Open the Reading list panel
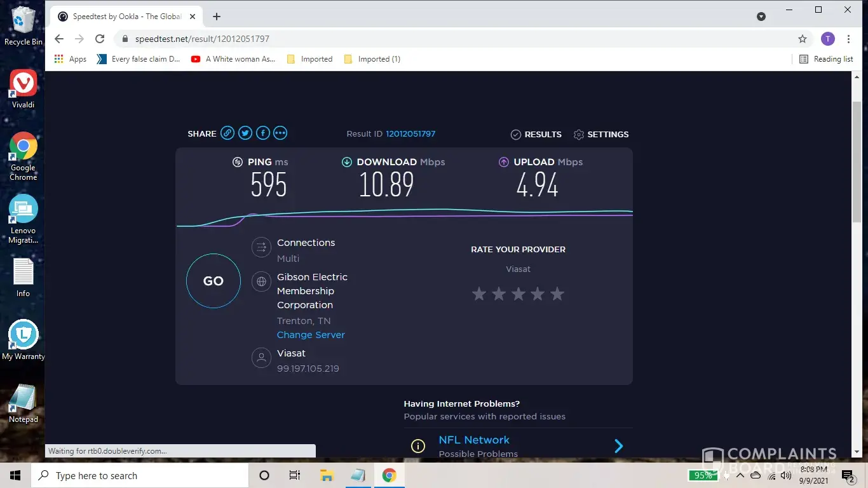The height and width of the screenshot is (488, 868). pos(826,59)
